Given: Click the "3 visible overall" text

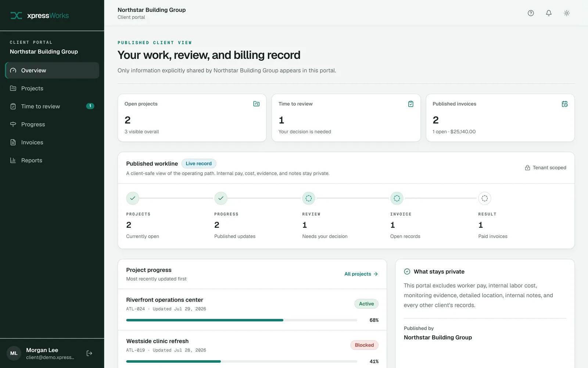Looking at the screenshot, I should [141, 131].
